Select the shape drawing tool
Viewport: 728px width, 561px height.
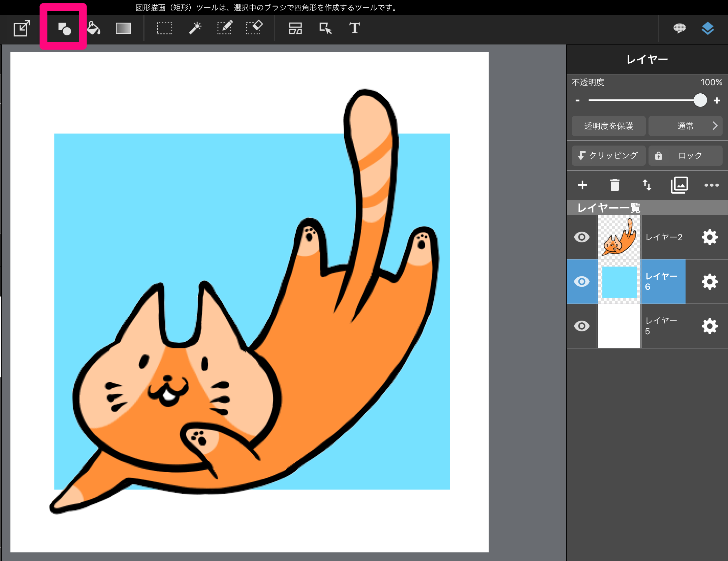(x=64, y=29)
